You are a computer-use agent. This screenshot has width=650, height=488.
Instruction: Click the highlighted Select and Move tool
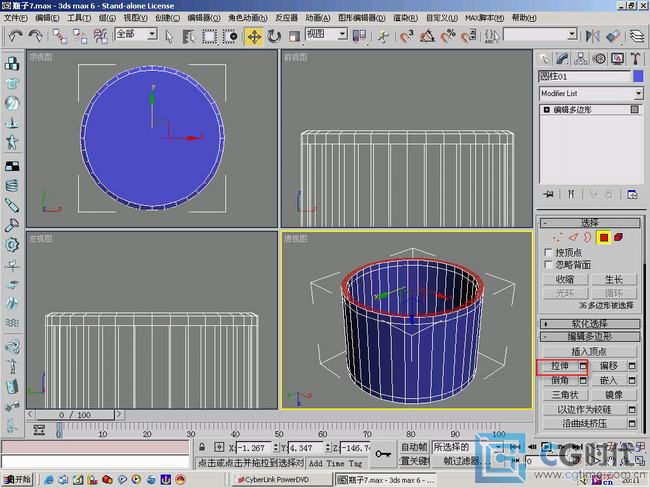click(x=254, y=36)
